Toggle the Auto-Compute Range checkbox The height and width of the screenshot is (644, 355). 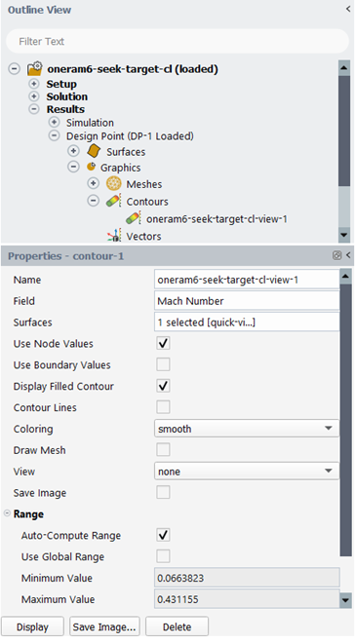click(163, 535)
